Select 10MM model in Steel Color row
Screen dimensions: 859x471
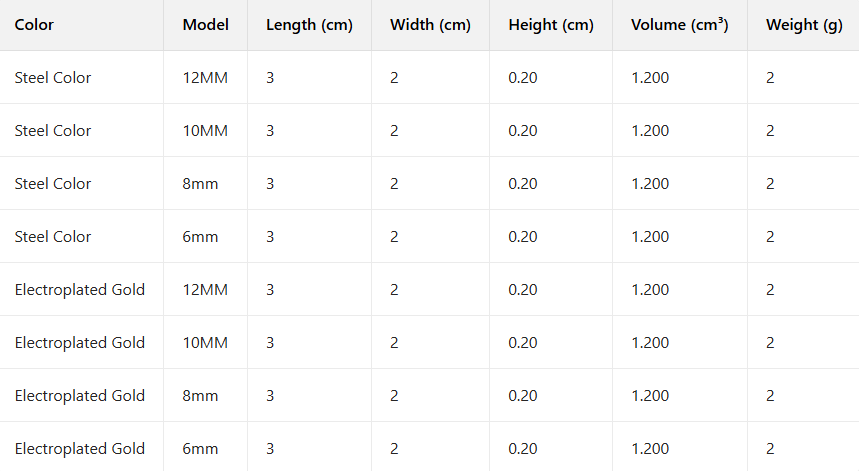(x=205, y=131)
